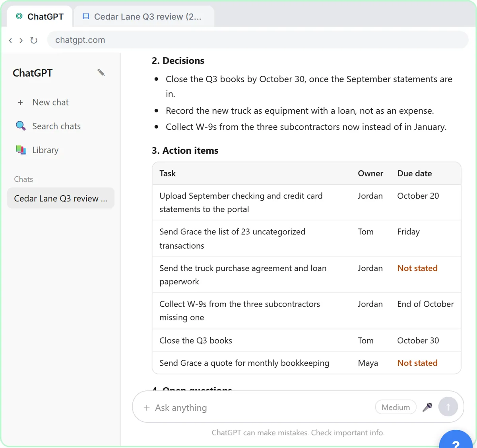Click the ChatGPT tab favicon

tap(19, 16)
